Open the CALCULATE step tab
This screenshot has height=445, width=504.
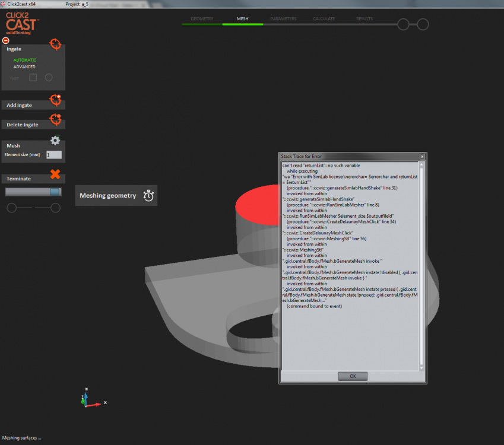click(x=324, y=18)
